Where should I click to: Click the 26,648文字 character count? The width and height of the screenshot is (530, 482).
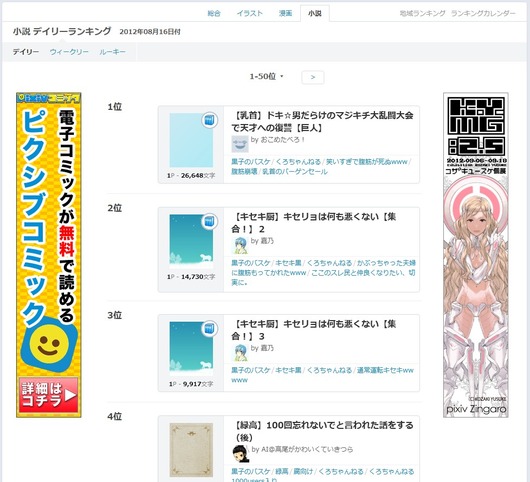(x=198, y=175)
